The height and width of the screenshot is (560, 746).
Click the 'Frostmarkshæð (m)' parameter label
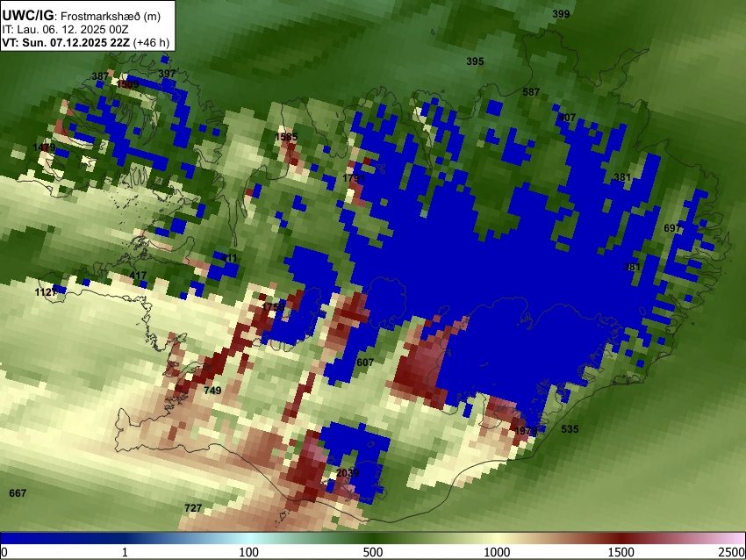[x=111, y=16]
